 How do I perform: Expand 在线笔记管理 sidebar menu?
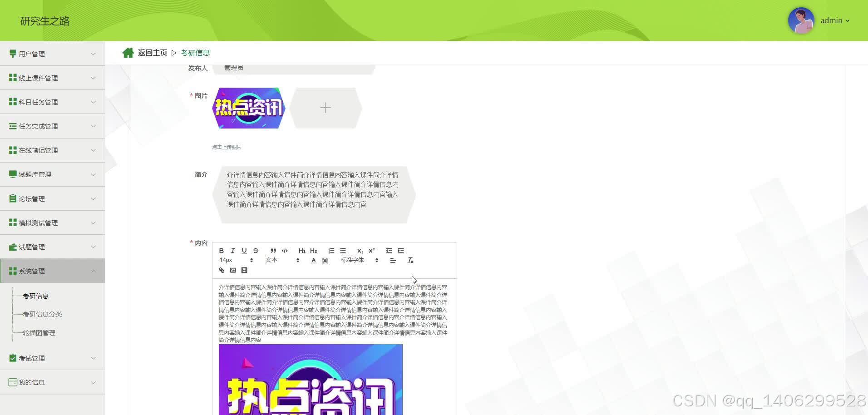[x=53, y=150]
